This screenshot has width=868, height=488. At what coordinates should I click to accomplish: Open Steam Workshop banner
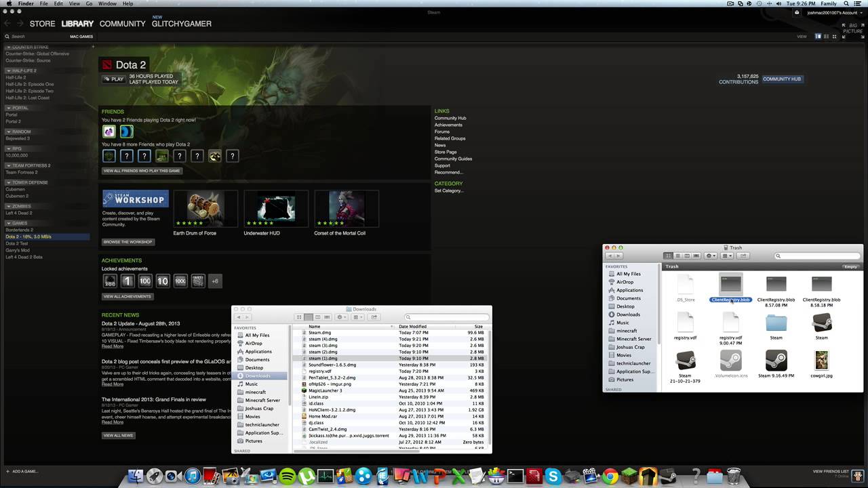tap(136, 199)
